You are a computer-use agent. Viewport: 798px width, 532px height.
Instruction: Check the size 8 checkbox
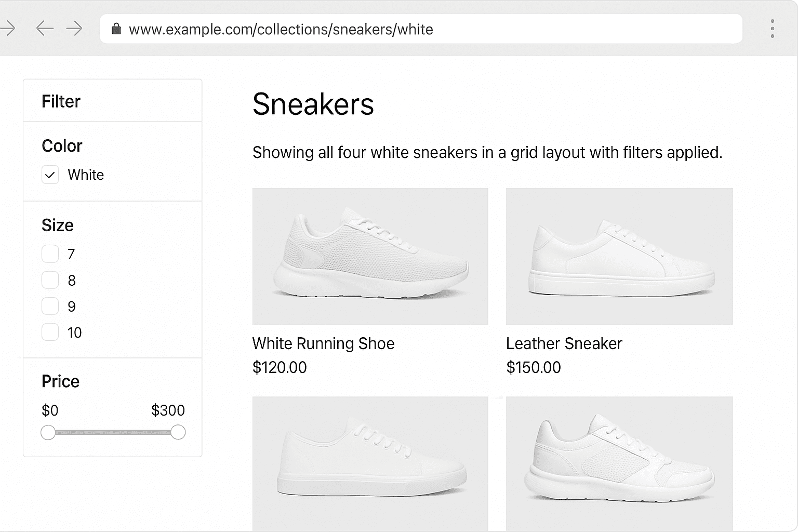click(50, 280)
